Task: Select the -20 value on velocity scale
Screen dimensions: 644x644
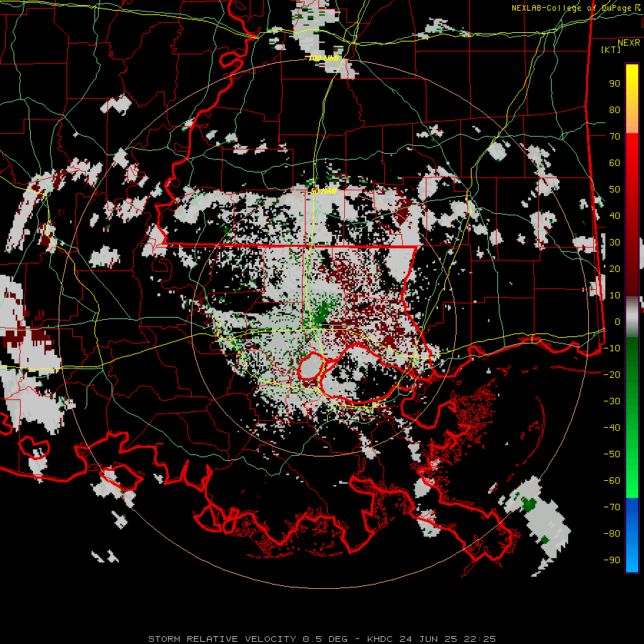Action: (612, 374)
